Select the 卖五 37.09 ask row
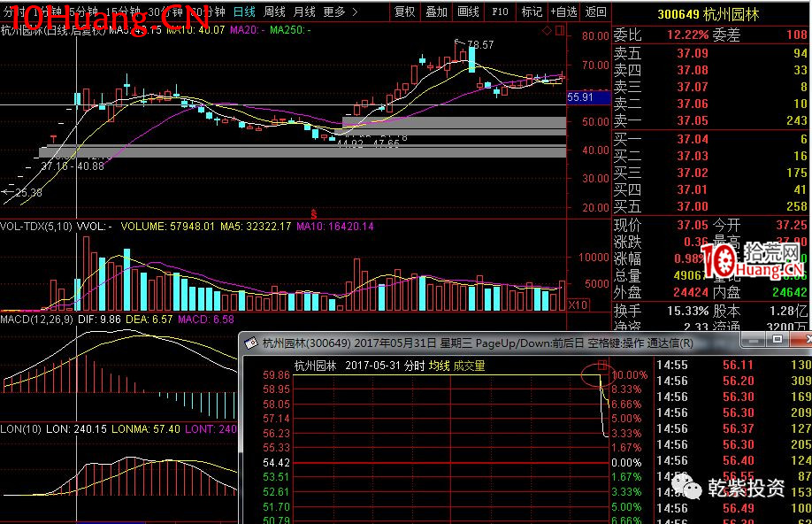 click(x=710, y=53)
